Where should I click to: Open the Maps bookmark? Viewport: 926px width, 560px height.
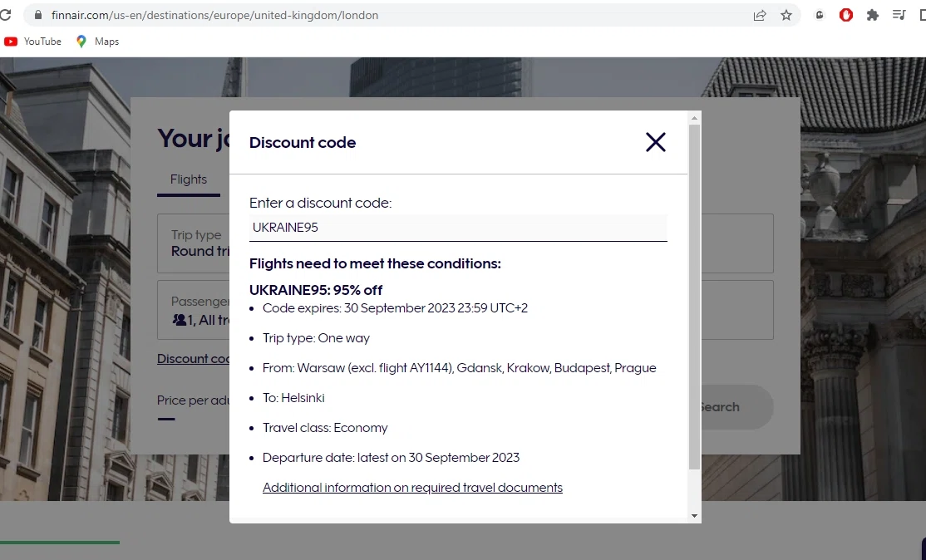97,42
